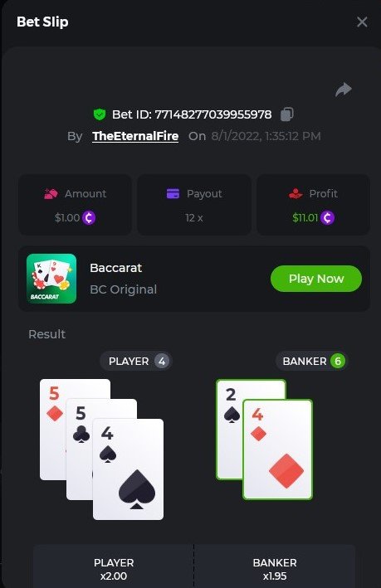Click the BANKER x1.95 box
381x588 pixels.
275,566
